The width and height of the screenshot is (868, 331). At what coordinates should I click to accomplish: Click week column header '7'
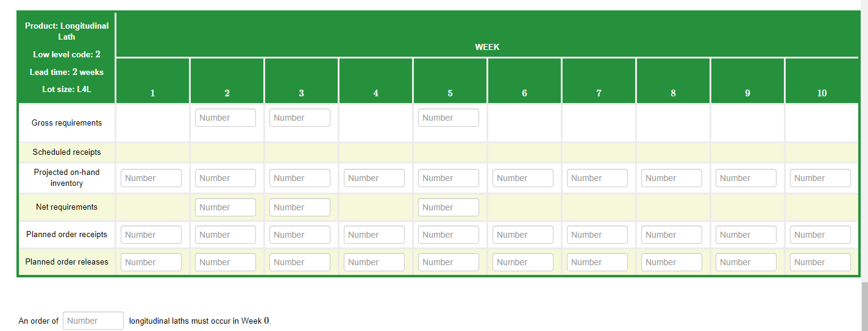(x=599, y=93)
